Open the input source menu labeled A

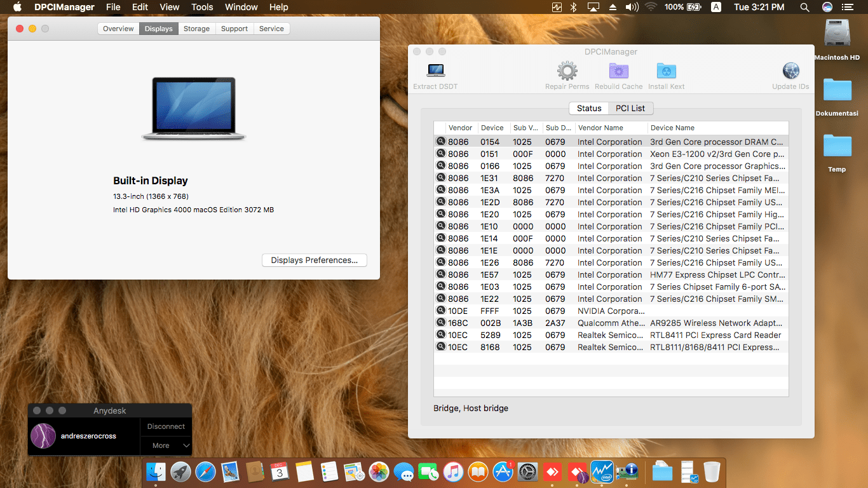716,7
